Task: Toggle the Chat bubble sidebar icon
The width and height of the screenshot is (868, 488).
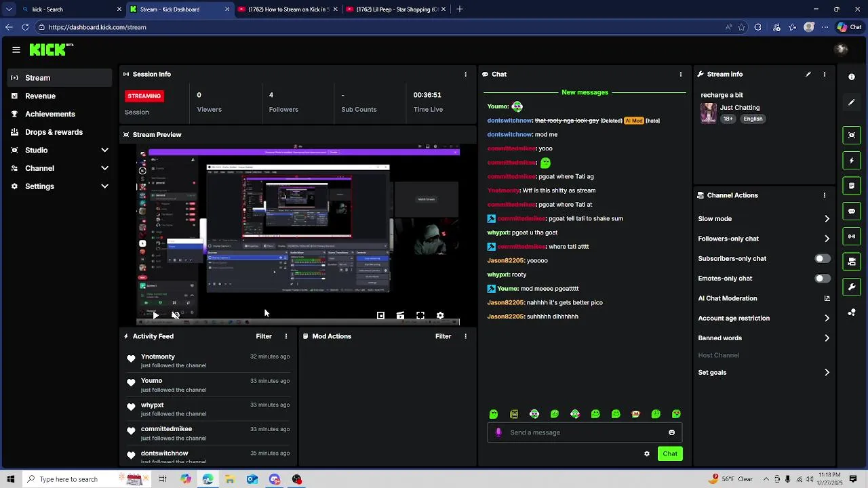Action: click(x=852, y=211)
